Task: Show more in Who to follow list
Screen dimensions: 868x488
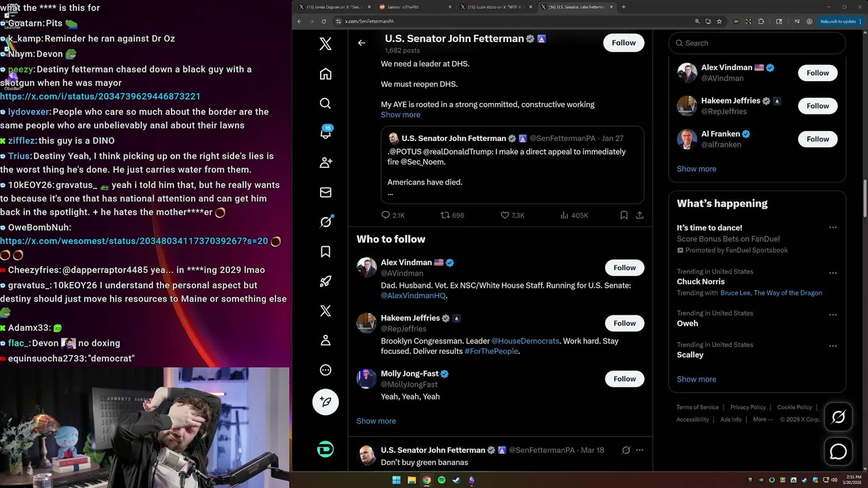Action: tap(376, 421)
